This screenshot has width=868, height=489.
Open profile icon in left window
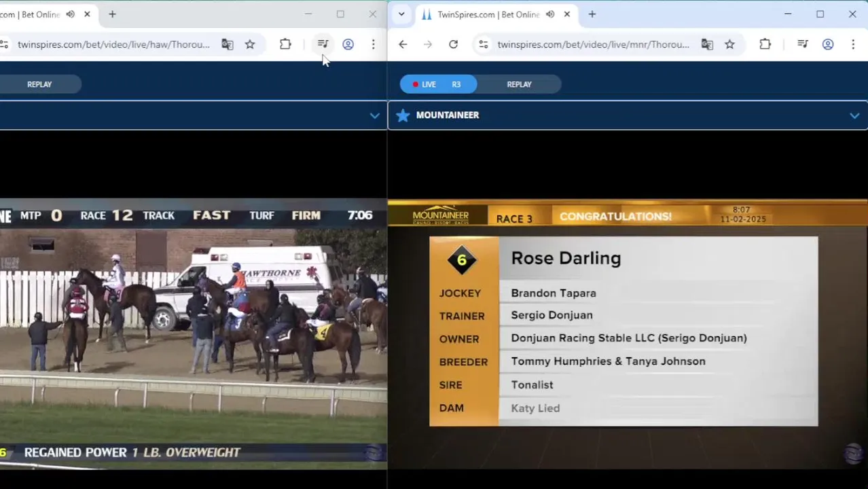click(x=348, y=44)
